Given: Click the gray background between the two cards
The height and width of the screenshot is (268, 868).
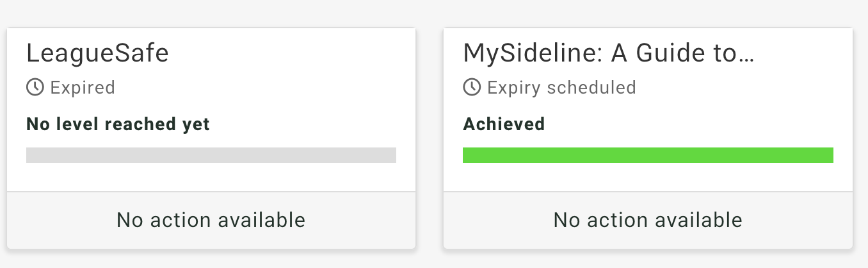Looking at the screenshot, I should click(x=430, y=138).
